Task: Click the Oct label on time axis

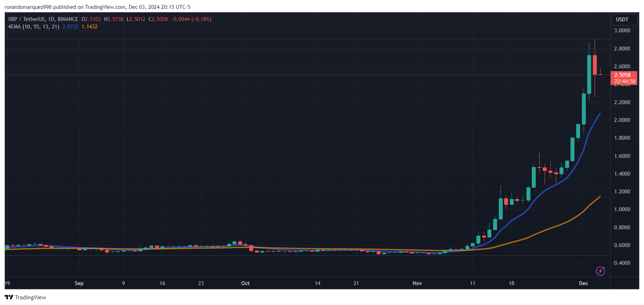Action: pyautogui.click(x=245, y=283)
